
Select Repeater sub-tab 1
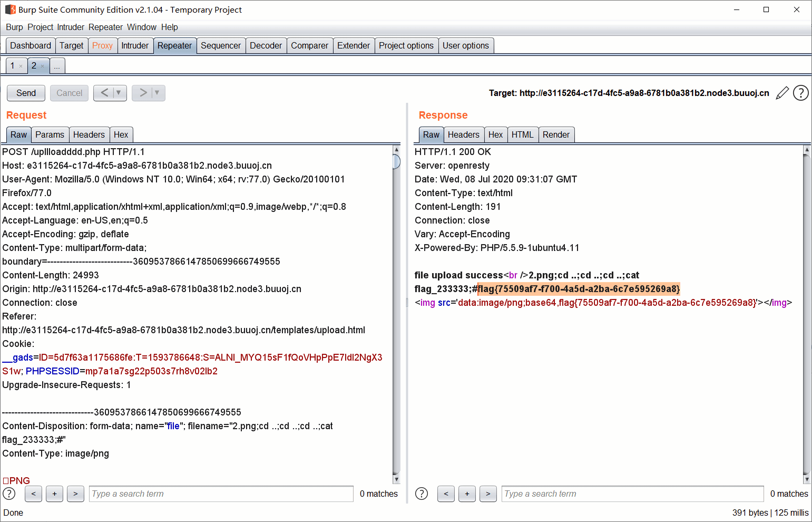[x=13, y=66]
